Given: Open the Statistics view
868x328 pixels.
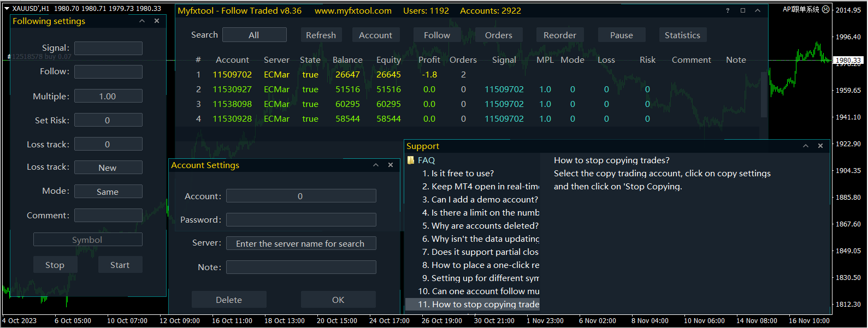Looking at the screenshot, I should (682, 35).
